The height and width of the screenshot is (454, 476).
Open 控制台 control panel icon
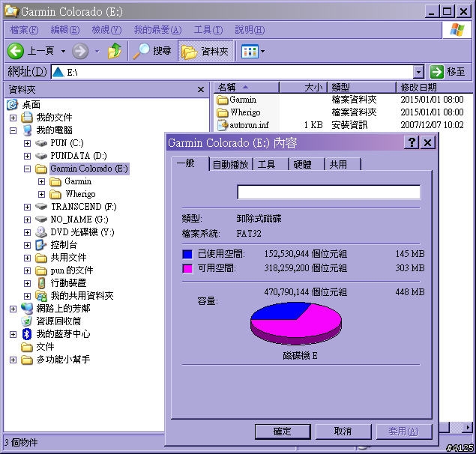tap(40, 245)
